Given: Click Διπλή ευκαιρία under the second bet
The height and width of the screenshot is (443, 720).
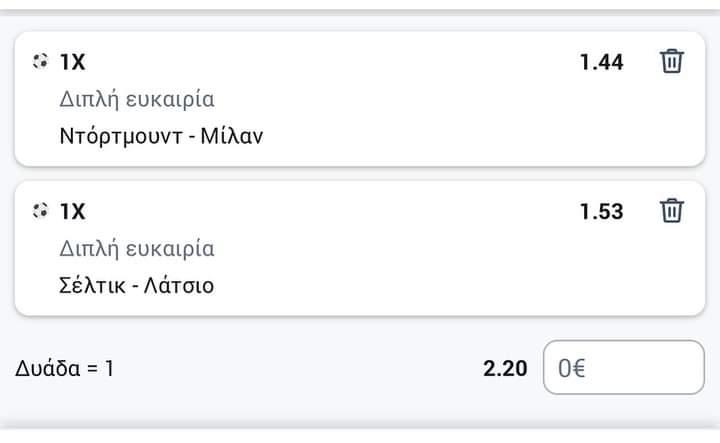Looking at the screenshot, I should point(137,249).
